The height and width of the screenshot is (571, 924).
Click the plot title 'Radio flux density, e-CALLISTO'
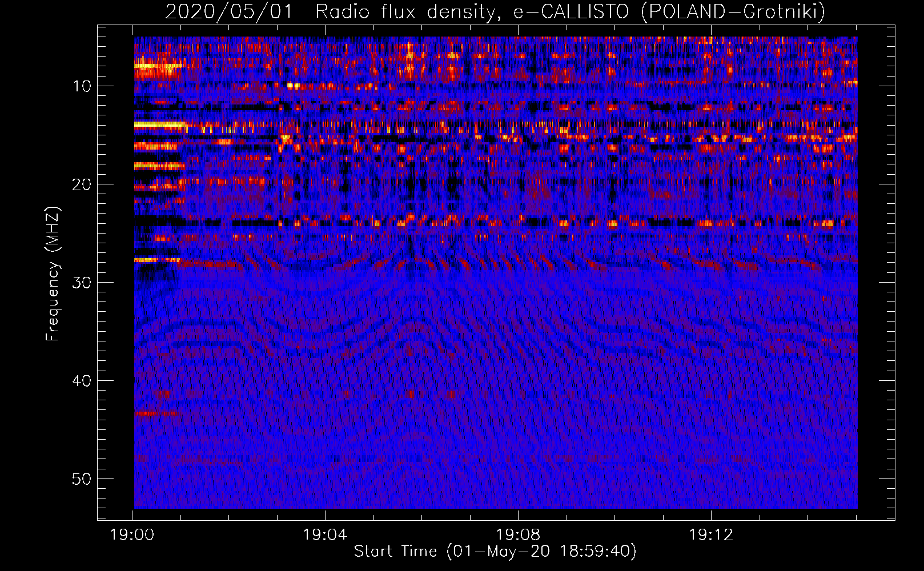point(472,12)
